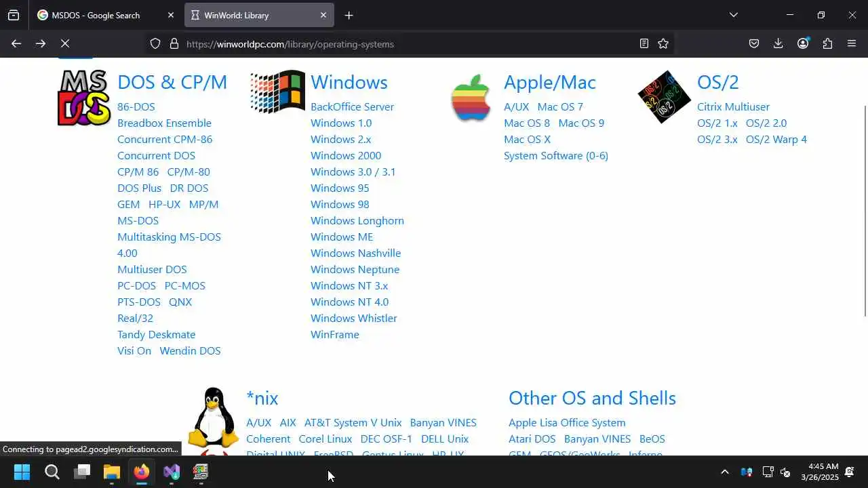Open the tracking protection shield icon
Image resolution: width=868 pixels, height=488 pixels.
pos(155,43)
